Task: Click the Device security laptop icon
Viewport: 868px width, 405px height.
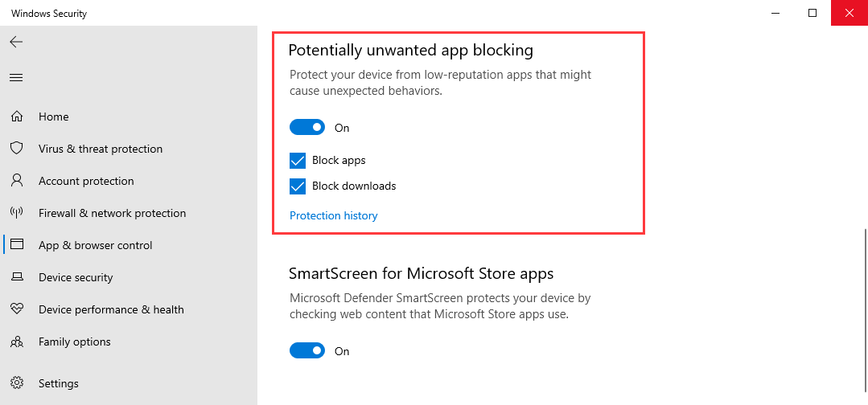Action: [16, 277]
